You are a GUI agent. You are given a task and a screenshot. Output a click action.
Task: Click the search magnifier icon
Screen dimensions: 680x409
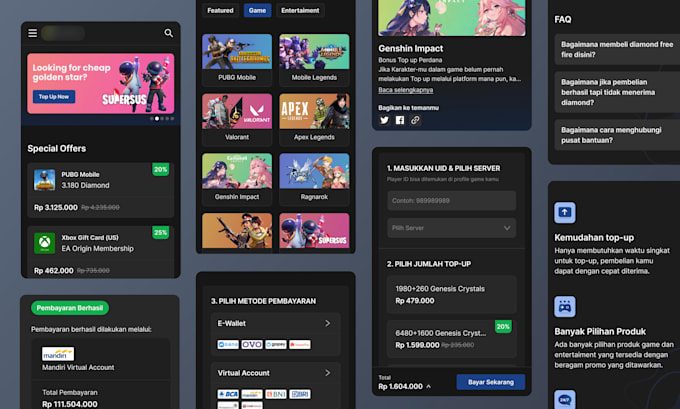point(168,33)
